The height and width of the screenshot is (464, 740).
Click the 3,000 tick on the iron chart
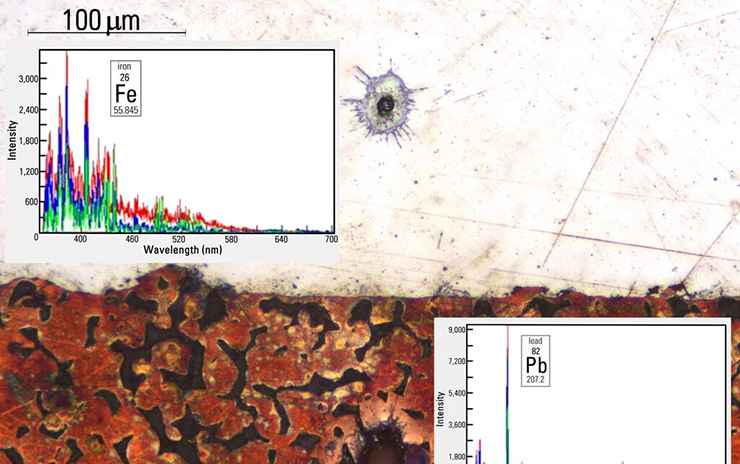(x=28, y=79)
